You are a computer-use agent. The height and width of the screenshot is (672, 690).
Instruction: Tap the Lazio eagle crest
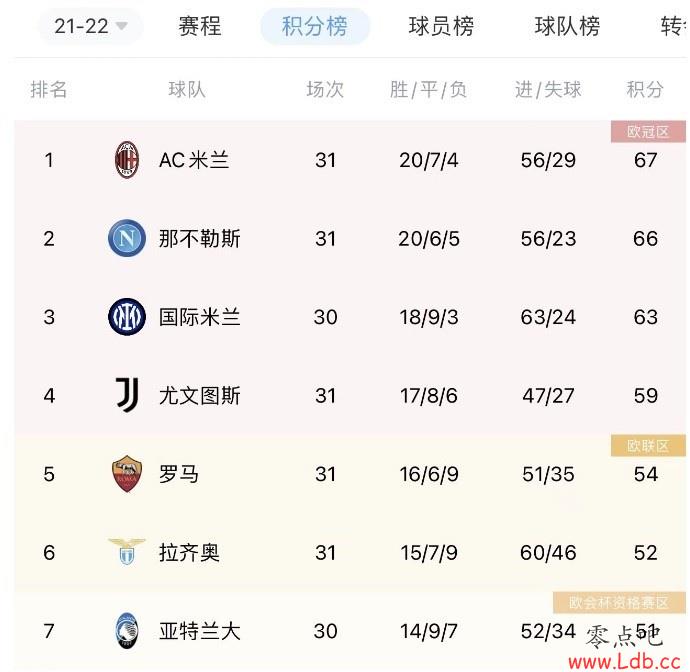tap(127, 551)
